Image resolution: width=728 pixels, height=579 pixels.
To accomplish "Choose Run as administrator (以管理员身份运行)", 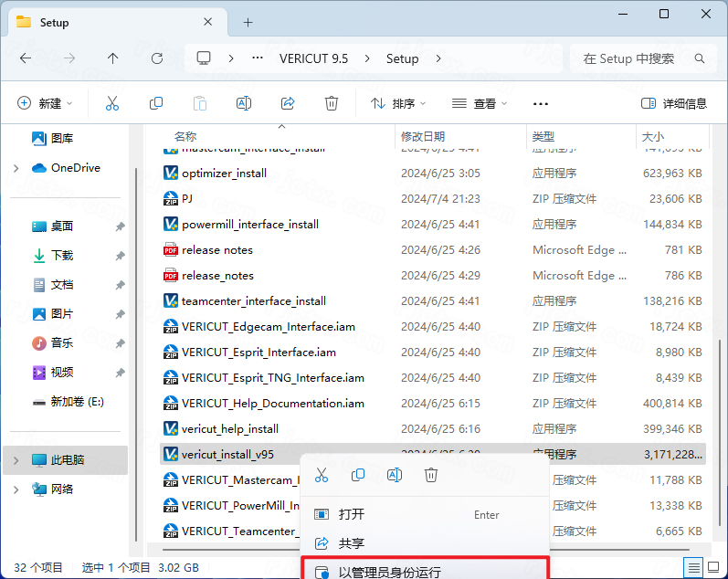I will click(x=426, y=570).
